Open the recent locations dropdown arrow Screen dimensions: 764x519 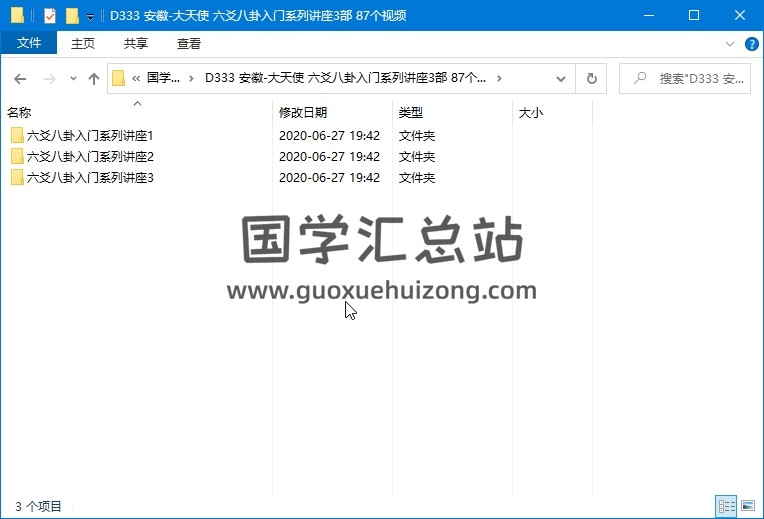click(73, 78)
